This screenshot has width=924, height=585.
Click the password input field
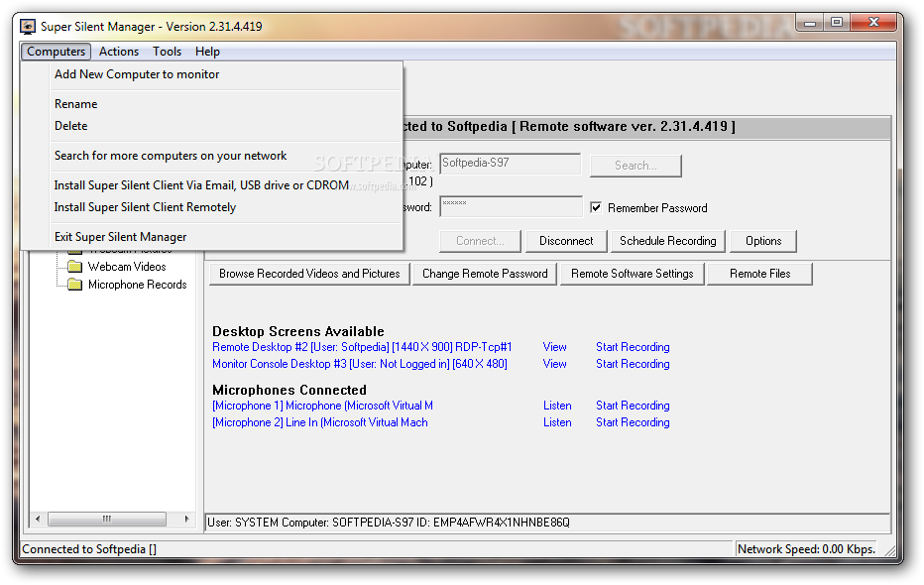511,207
